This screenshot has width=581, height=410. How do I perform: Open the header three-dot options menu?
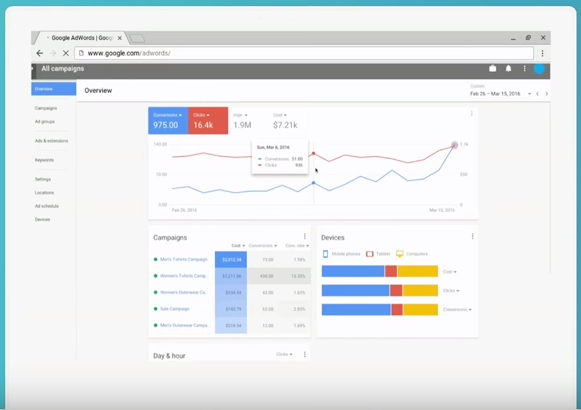tap(524, 69)
